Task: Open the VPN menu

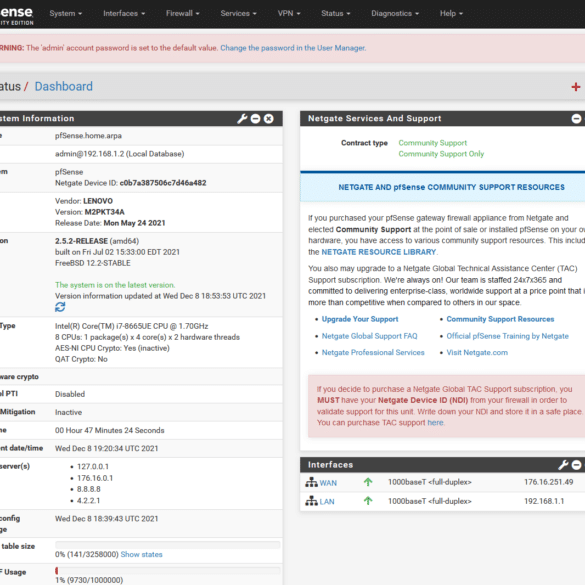Action: point(289,13)
